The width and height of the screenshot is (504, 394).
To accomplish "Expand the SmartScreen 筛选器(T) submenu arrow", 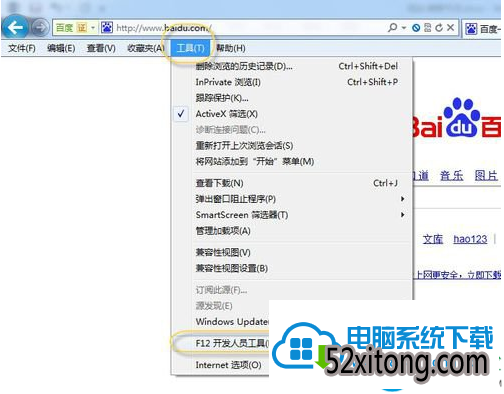I will pyautogui.click(x=403, y=215).
